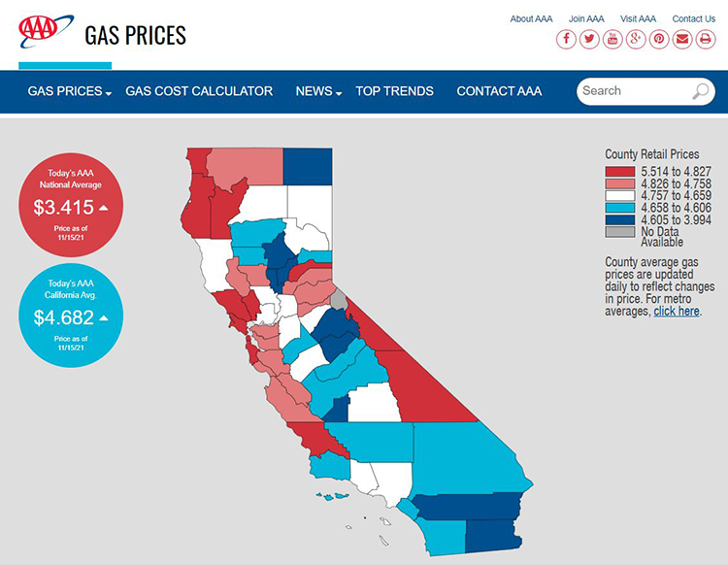Click the printer icon
Viewport: 728px width, 565px height.
tap(706, 39)
